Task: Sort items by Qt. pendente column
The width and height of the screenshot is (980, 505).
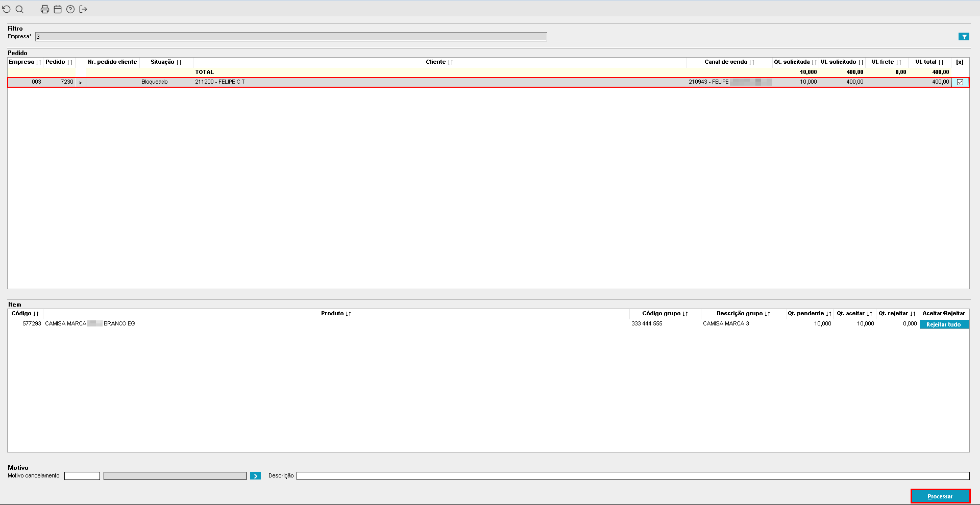Action: (x=810, y=314)
